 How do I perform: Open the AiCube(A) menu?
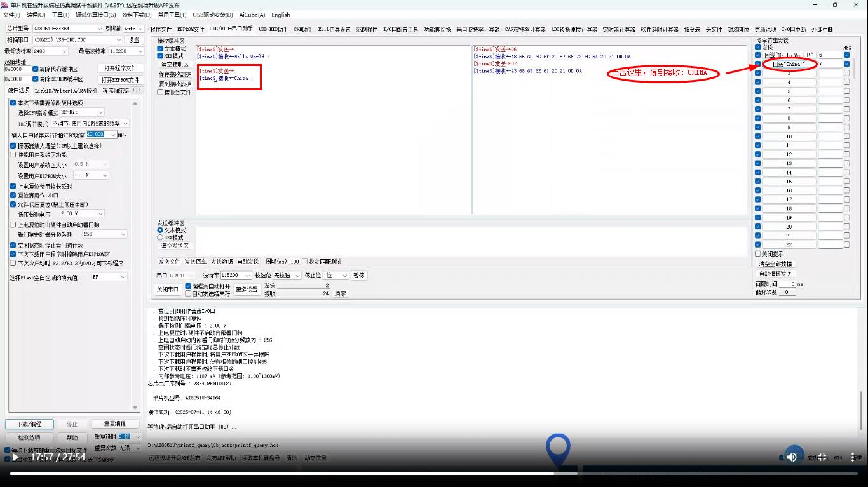point(252,15)
